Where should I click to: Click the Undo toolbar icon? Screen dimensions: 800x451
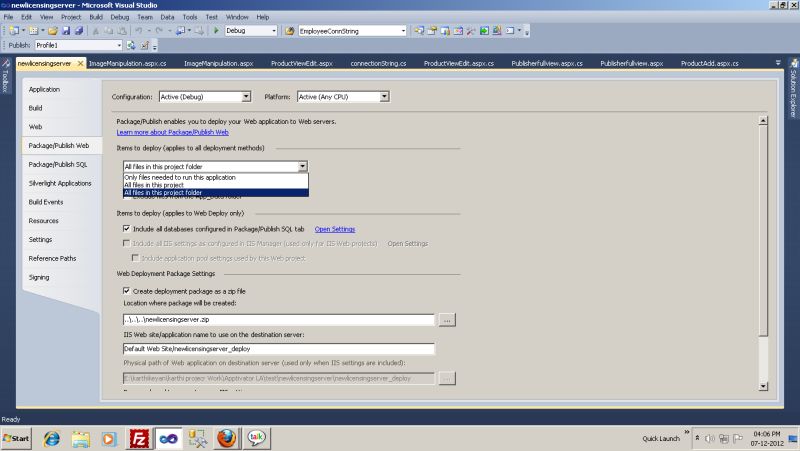coord(138,31)
